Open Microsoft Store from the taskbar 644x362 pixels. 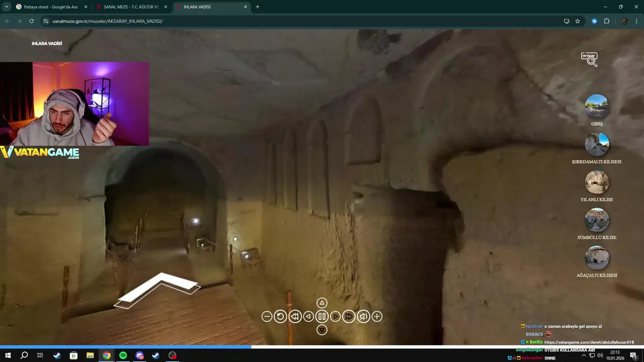click(x=73, y=355)
